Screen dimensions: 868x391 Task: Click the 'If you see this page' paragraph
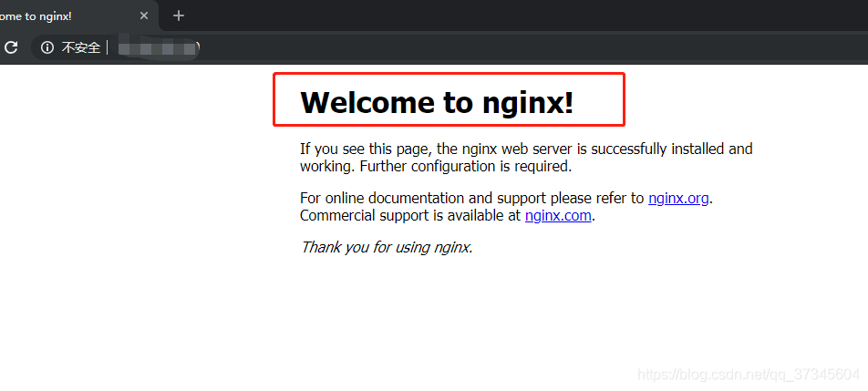[x=526, y=158]
